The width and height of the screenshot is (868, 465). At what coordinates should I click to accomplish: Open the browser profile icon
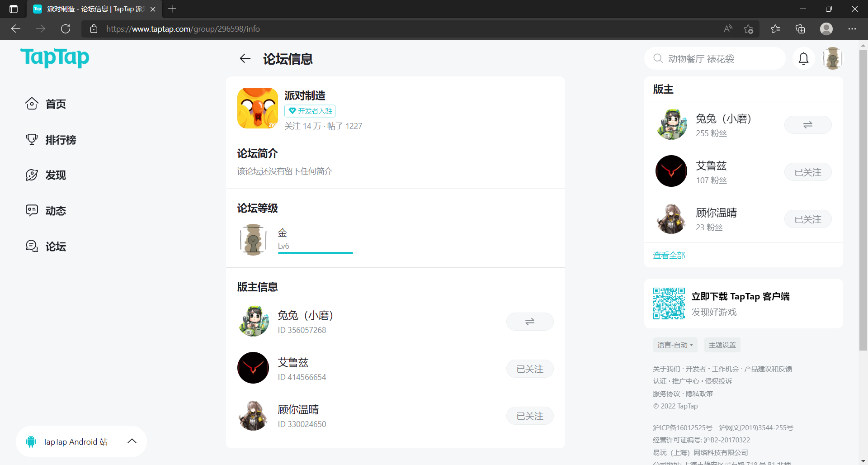(826, 29)
